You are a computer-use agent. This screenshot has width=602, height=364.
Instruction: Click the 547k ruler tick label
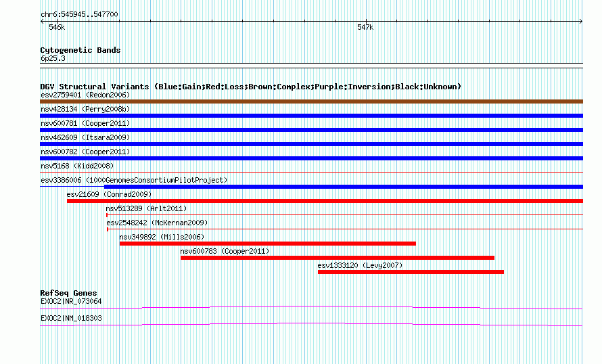(x=365, y=27)
